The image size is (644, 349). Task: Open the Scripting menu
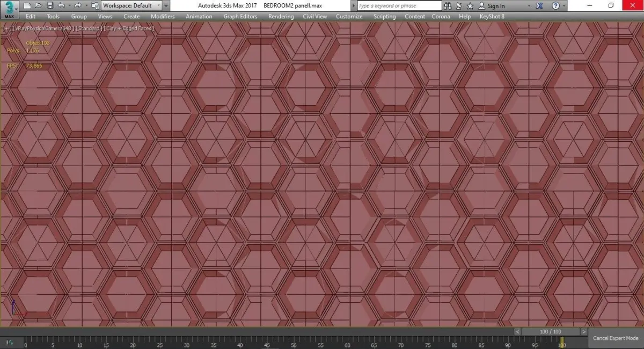(x=384, y=16)
